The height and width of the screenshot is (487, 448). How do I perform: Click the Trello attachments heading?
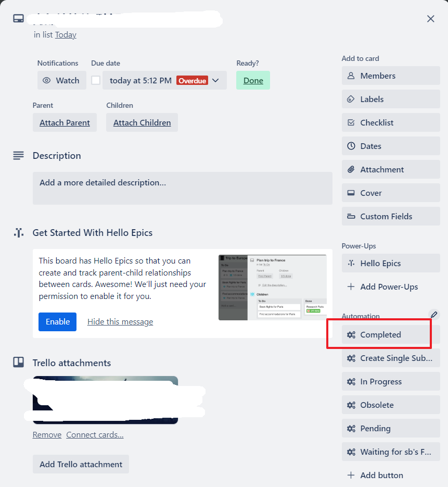tap(72, 363)
